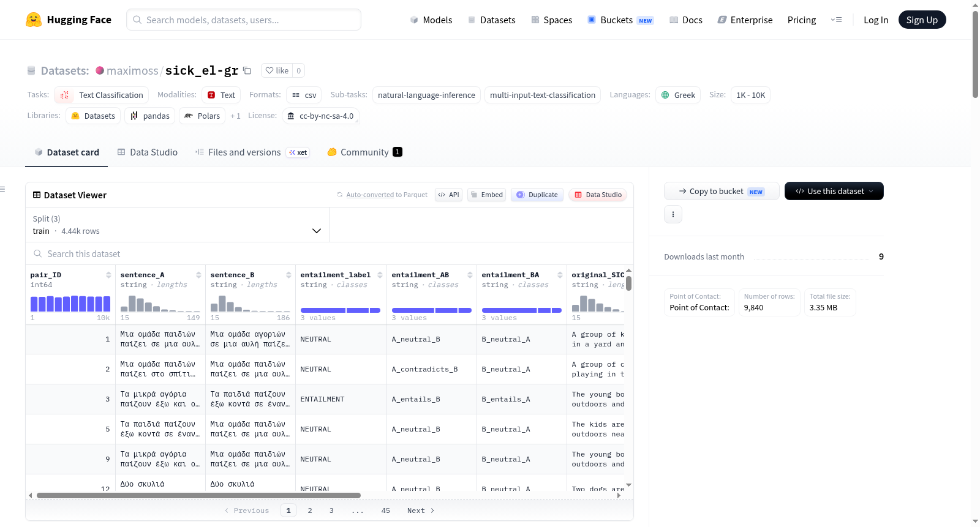Open the Files and versions tab
The image size is (980, 527).
[252, 152]
